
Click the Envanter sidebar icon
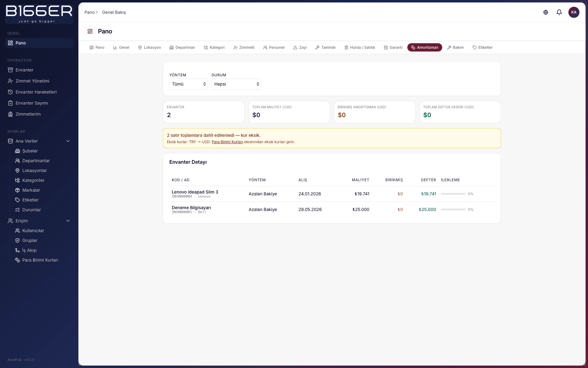point(10,70)
